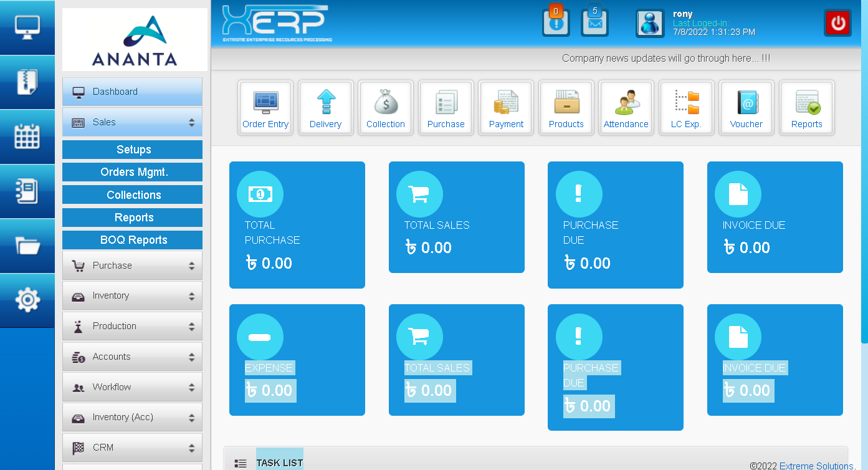Click the gear settings icon in left rail
868x470 pixels.
[27, 300]
